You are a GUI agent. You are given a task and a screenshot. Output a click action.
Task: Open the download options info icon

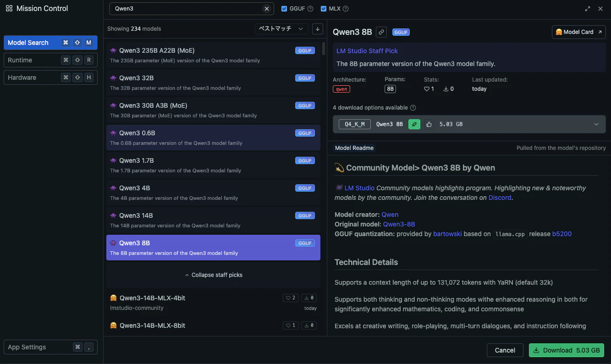click(x=413, y=108)
